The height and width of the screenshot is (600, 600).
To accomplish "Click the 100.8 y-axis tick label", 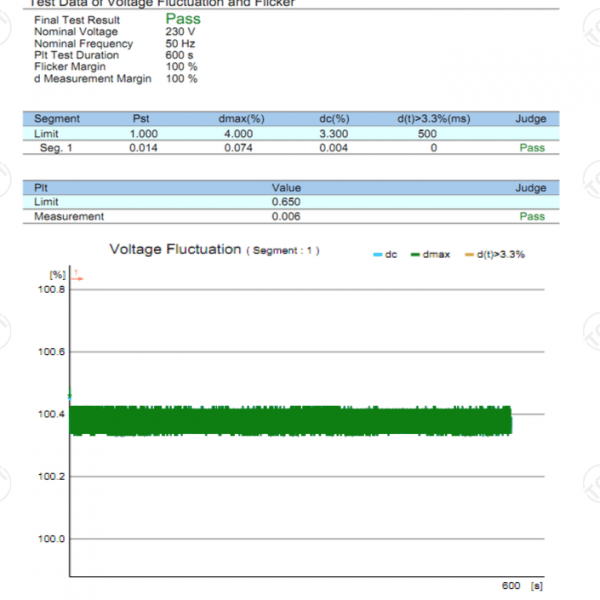I will [52, 290].
